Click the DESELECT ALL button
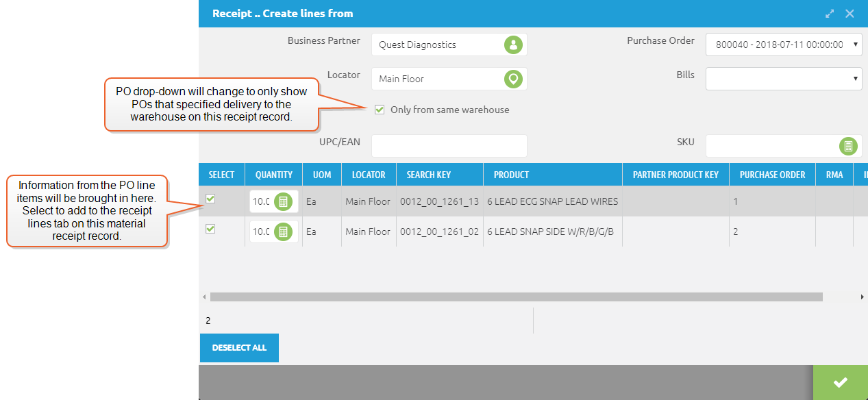The width and height of the screenshot is (868, 400). coord(239,347)
